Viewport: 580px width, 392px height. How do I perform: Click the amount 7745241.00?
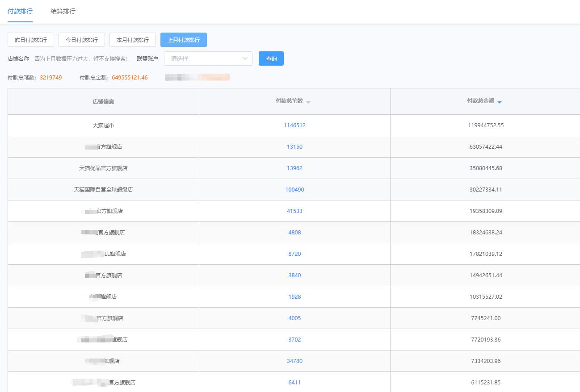pos(486,318)
